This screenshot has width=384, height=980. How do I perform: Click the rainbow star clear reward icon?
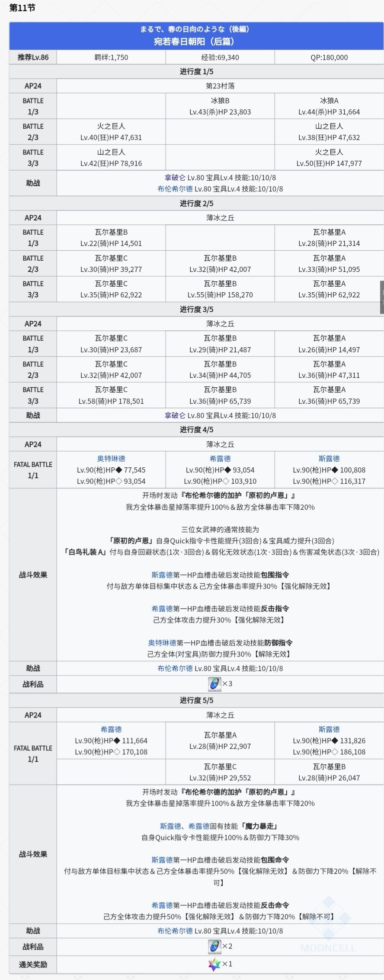click(x=214, y=964)
